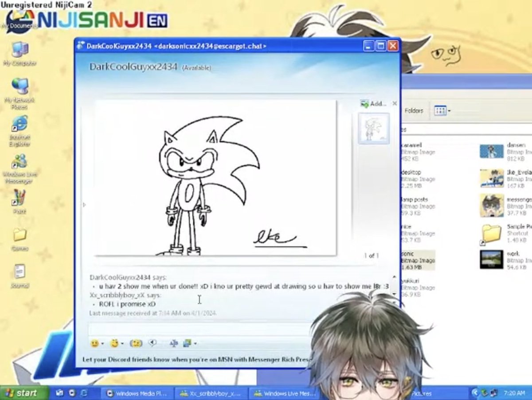Open the emoticon picker in Messenger

click(94, 343)
